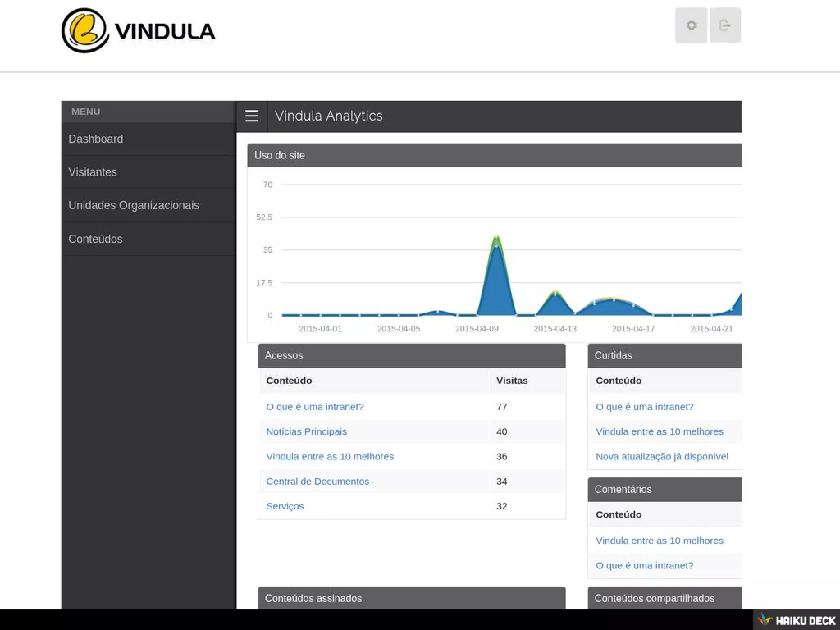Open Unidades Organizacionais menu entry
This screenshot has height=630, width=840.
[134, 205]
